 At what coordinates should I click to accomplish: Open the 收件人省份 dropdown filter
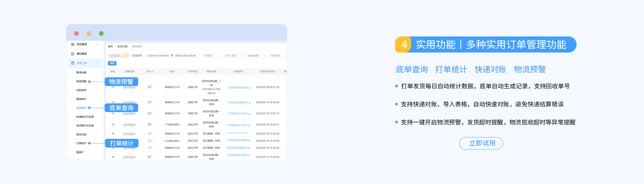pos(234,56)
